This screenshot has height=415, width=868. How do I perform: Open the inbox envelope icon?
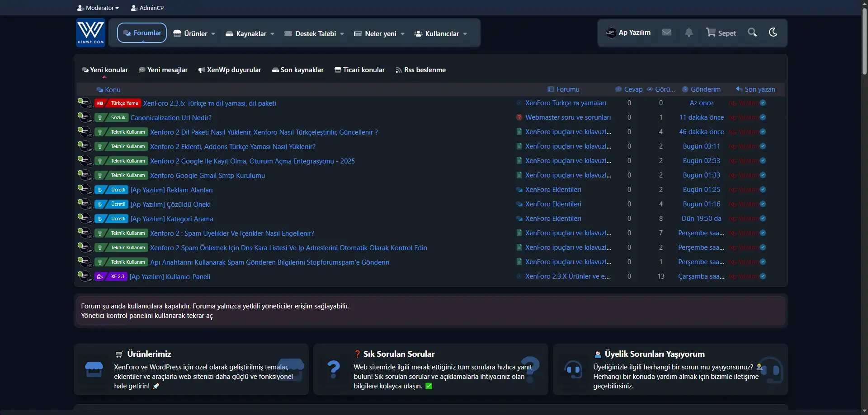(666, 33)
